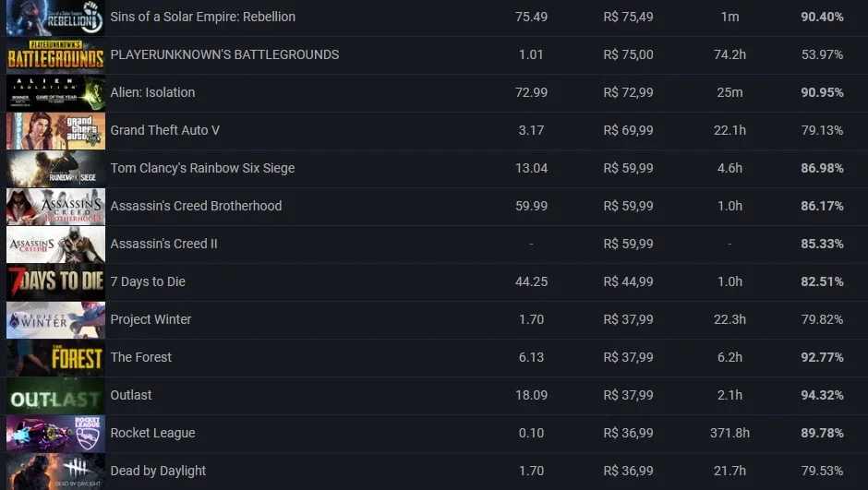Viewport: 868px width, 490px height.
Task: Select the Alien: Isolation game thumbnail
Action: 55,93
